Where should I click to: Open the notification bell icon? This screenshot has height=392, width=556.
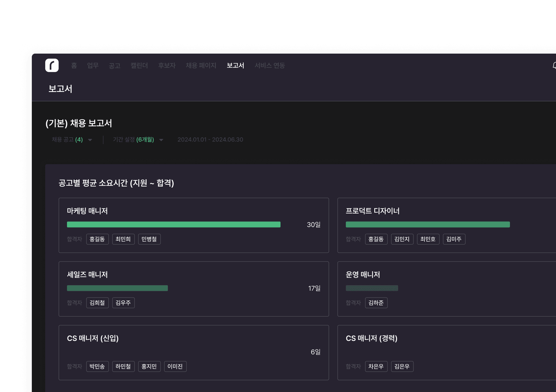click(x=554, y=65)
